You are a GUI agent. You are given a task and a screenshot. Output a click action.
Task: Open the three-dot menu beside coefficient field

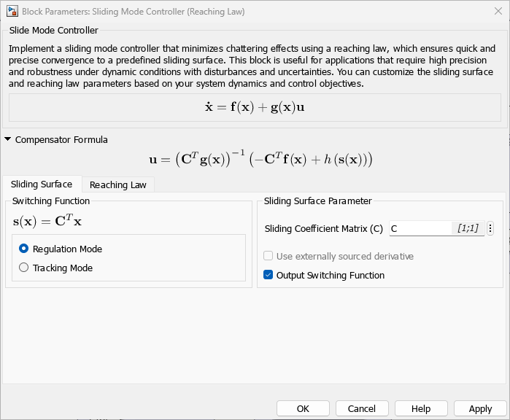(490, 229)
